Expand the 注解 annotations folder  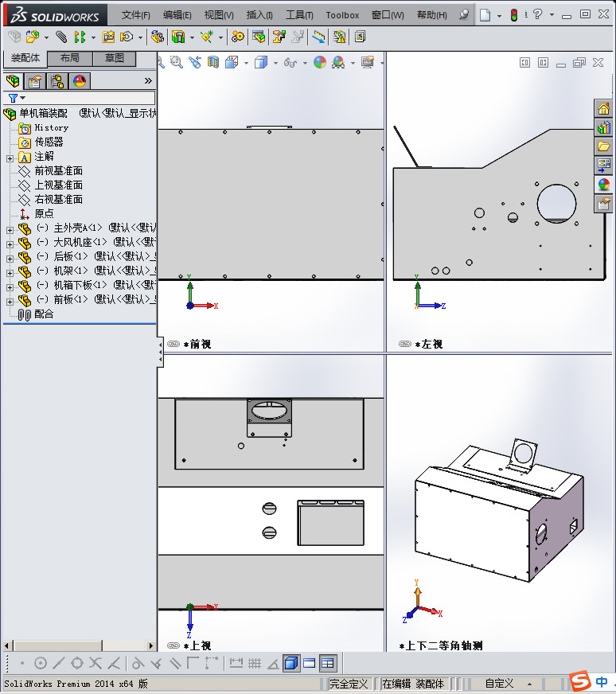(x=10, y=158)
